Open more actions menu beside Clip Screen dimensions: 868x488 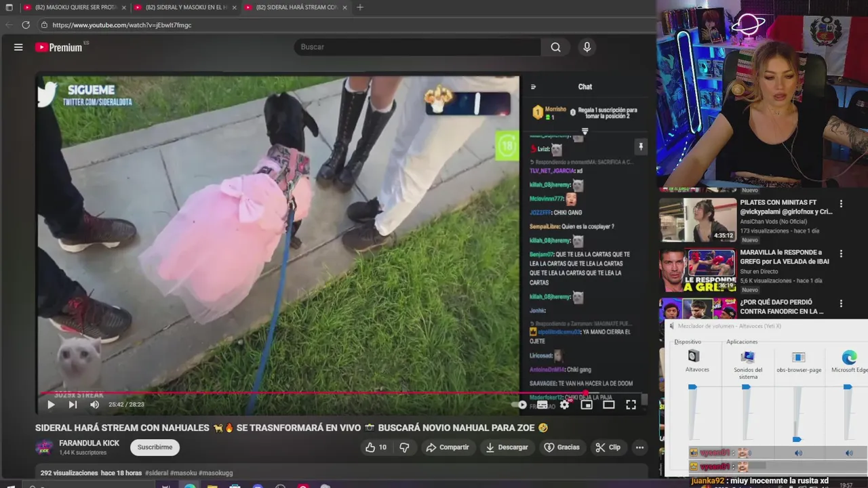tap(639, 447)
